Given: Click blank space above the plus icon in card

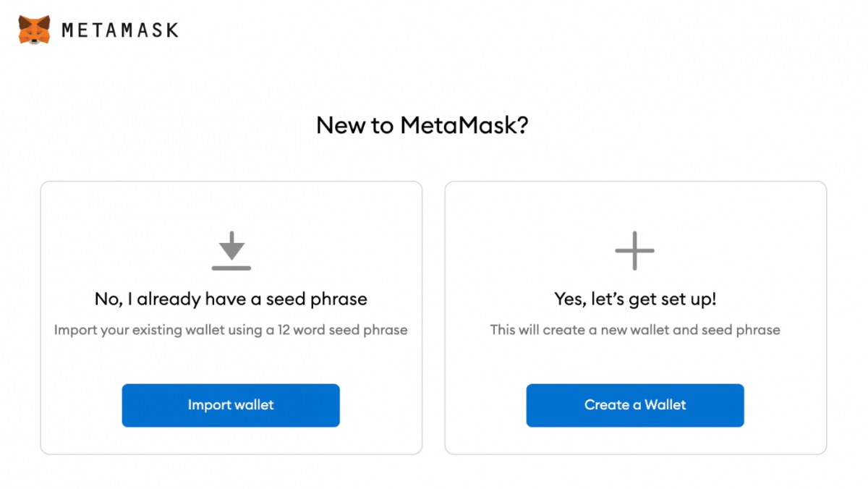Looking at the screenshot, I should (x=635, y=206).
